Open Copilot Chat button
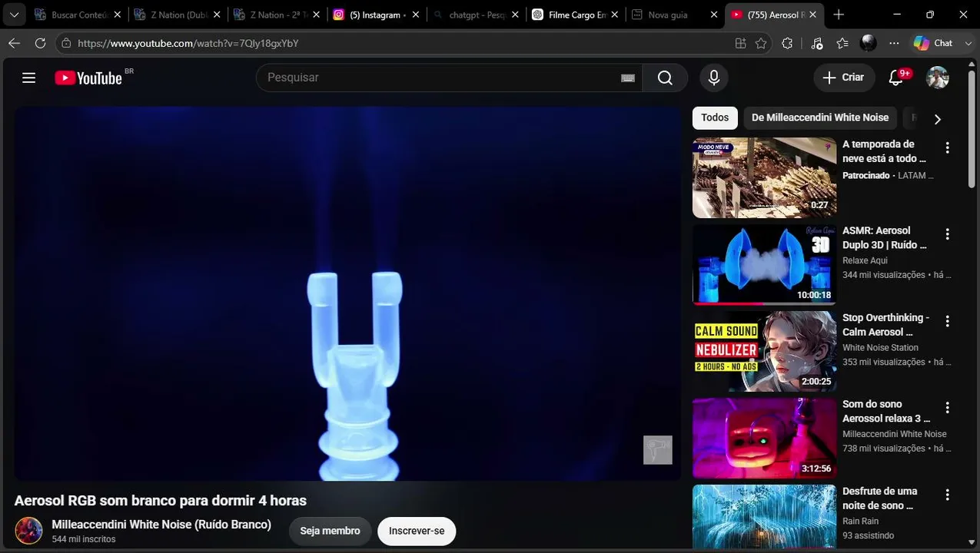The image size is (980, 553). point(933,43)
